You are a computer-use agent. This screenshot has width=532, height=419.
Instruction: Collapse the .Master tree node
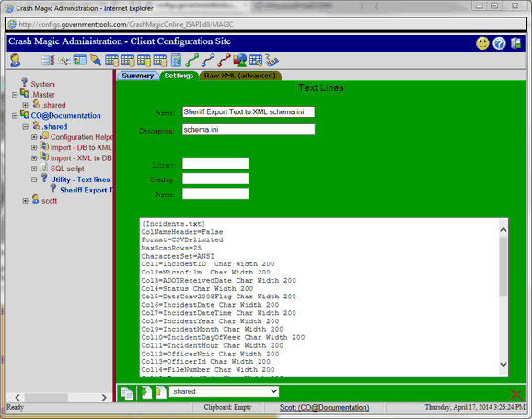[15, 95]
